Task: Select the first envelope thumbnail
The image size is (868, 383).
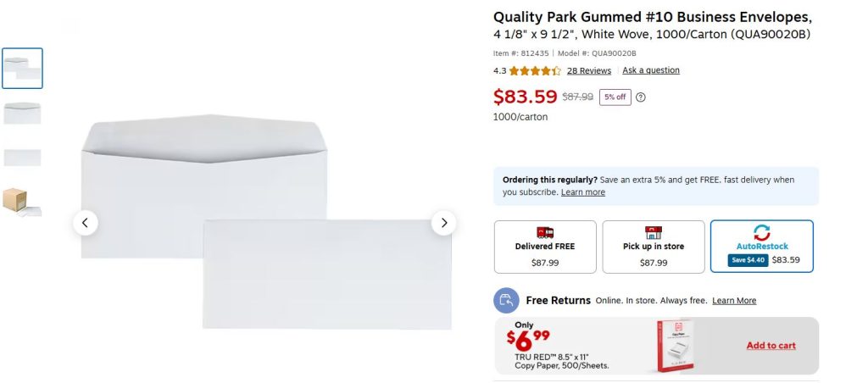Action: (23, 69)
